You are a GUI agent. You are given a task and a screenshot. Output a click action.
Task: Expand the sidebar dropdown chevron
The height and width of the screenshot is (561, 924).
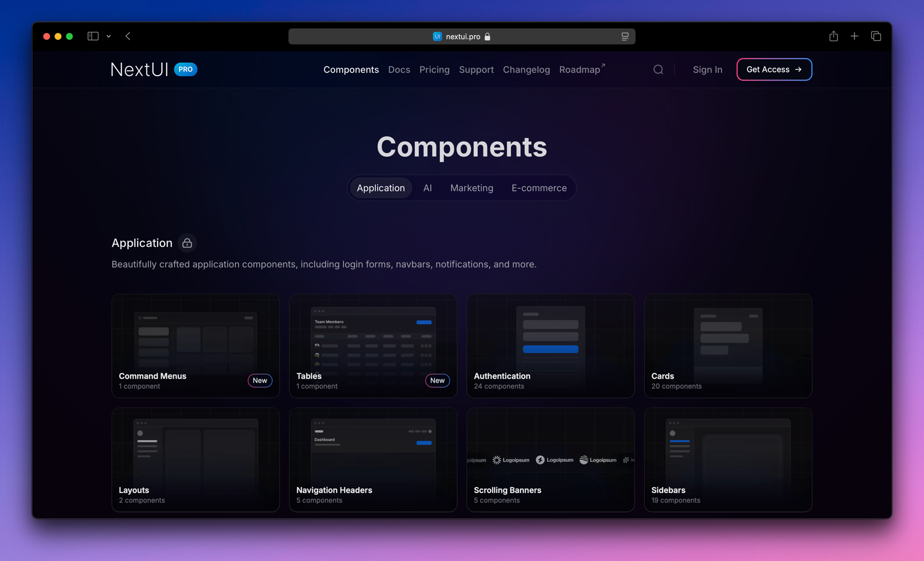pos(109,36)
